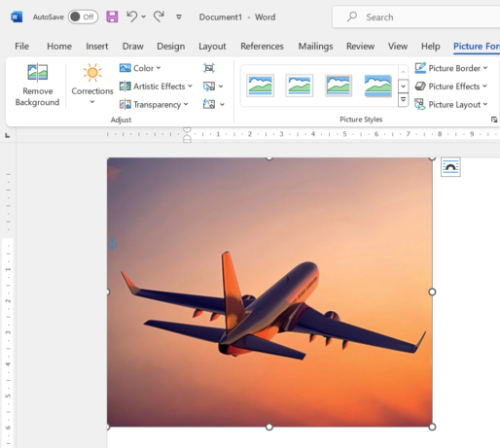This screenshot has width=500, height=448.
Task: Toggle the AutoSave switch
Action: click(83, 17)
